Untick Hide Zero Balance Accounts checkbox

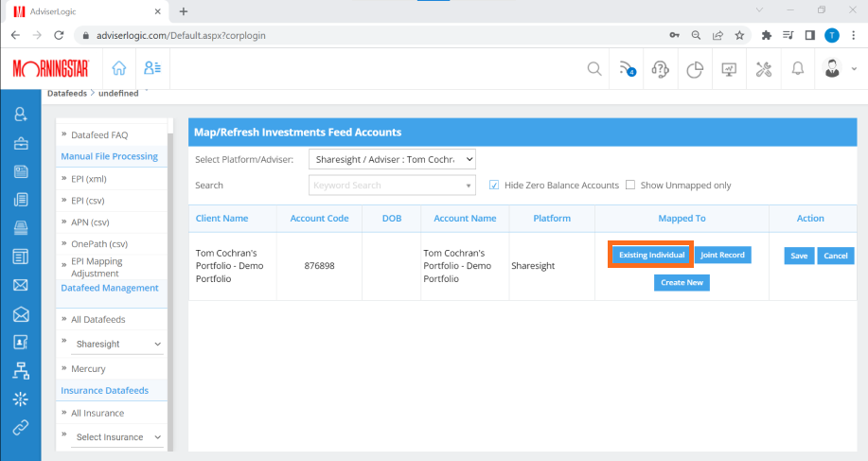(494, 185)
